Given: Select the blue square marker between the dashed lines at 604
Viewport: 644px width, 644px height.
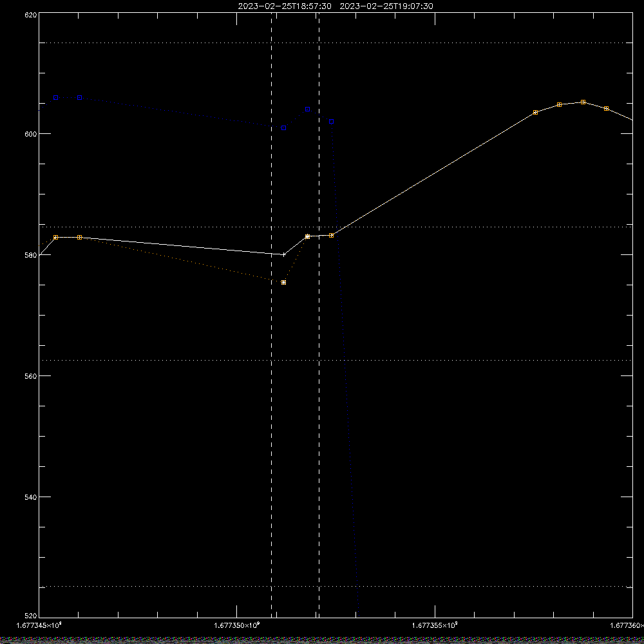Looking at the screenshot, I should [308, 109].
